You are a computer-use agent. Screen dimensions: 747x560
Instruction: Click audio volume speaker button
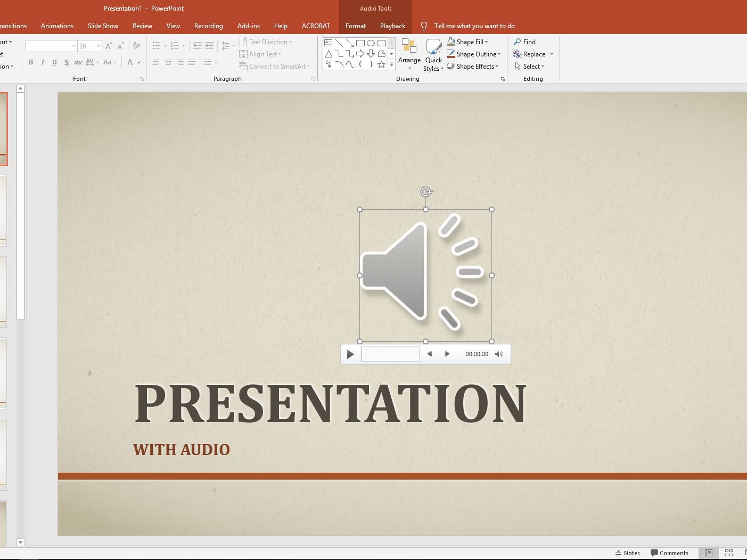(x=499, y=354)
